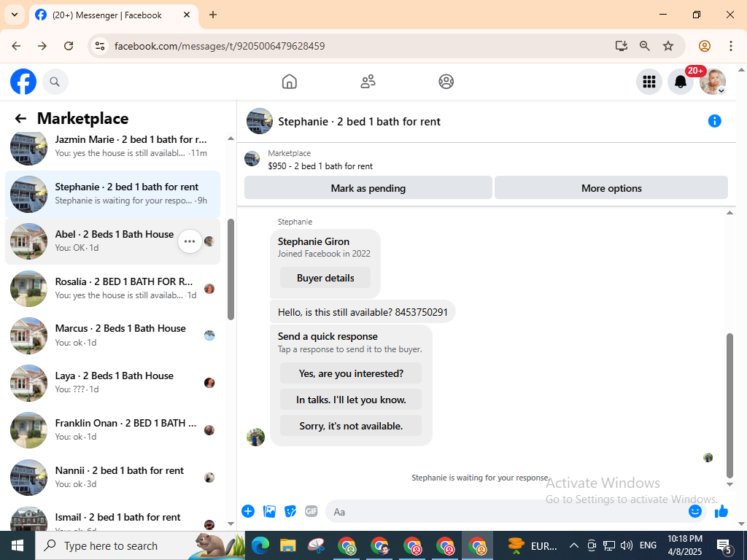Open Laya 2 Beds 1 Bath House chat
This screenshot has width=747, height=560.
tap(113, 383)
